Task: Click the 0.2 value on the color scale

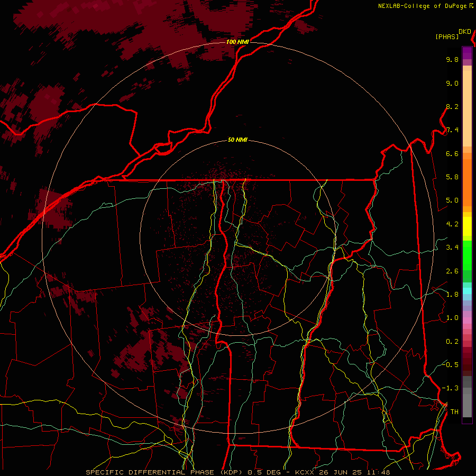Action: [x=452, y=342]
